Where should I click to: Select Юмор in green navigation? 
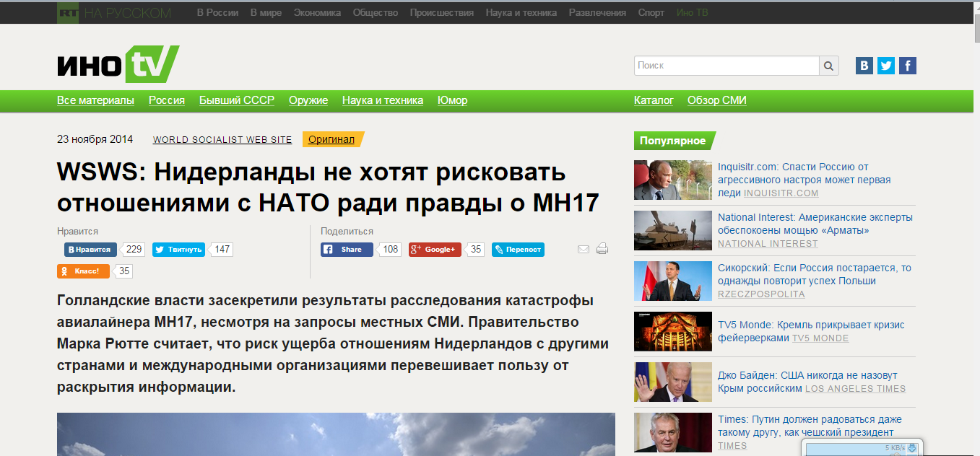[452, 100]
